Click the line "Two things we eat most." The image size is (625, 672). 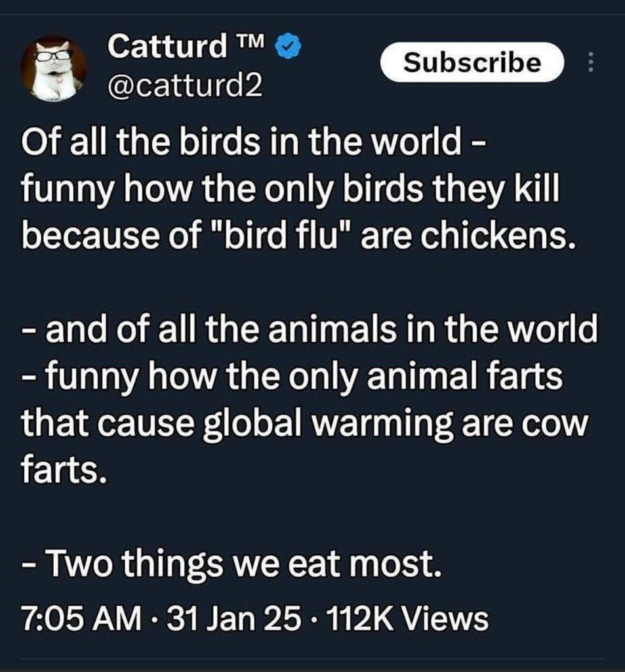coord(230,565)
